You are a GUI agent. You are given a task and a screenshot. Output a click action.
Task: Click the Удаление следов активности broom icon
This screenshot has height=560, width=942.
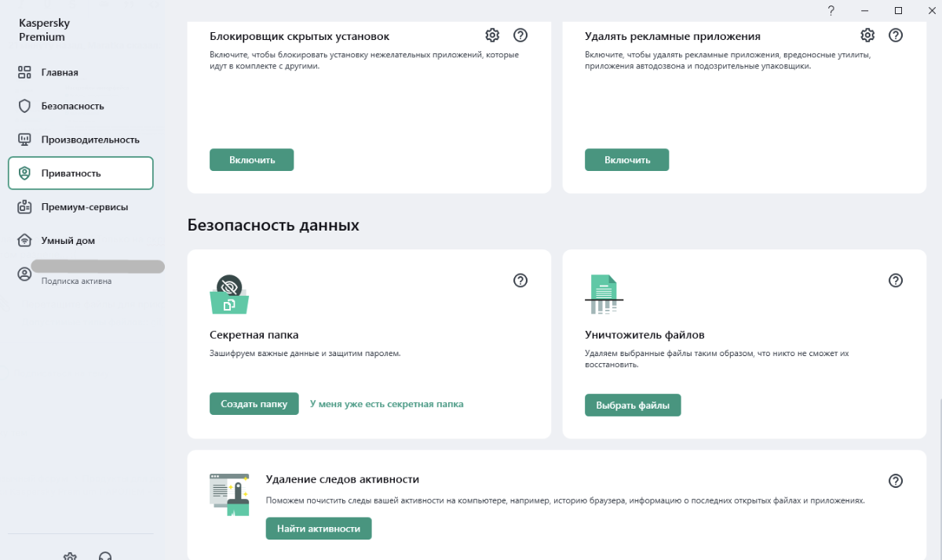point(229,494)
